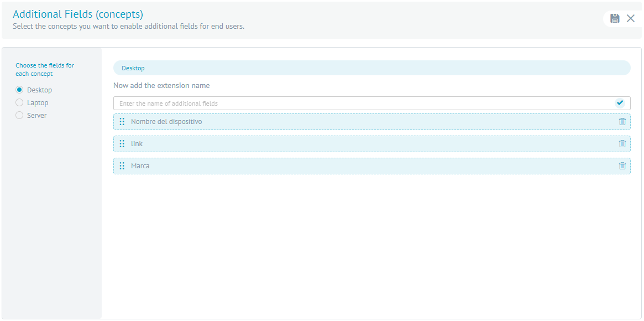Click drag handle of link field
644x321 pixels.
coord(122,143)
